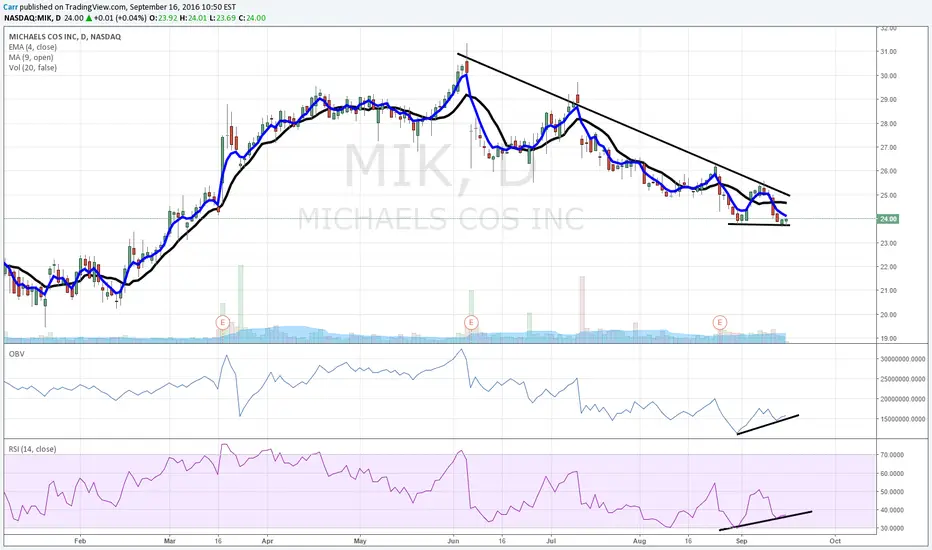932x550 pixels.
Task: Select the MA (9, open) indicator legend
Action: 31,58
